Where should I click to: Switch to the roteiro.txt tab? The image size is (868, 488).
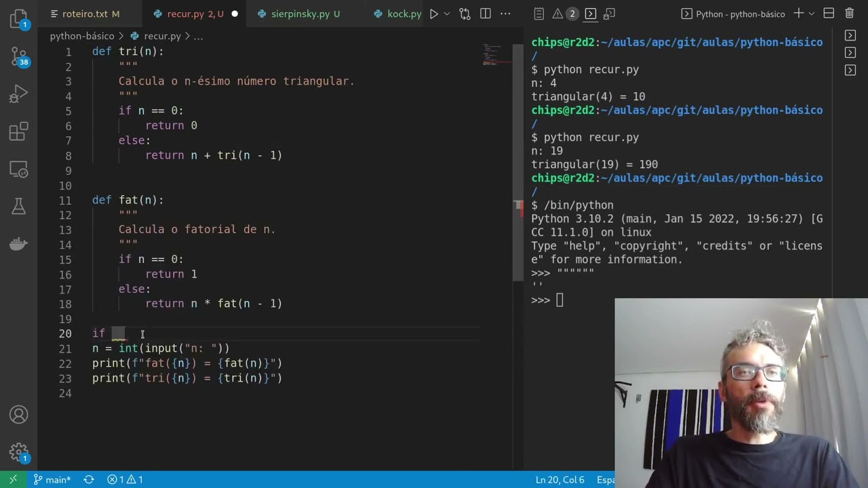(x=91, y=14)
